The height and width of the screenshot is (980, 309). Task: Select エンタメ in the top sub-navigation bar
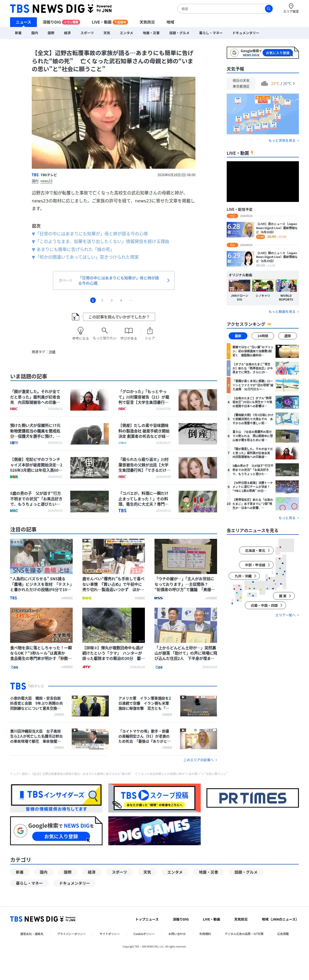126,33
